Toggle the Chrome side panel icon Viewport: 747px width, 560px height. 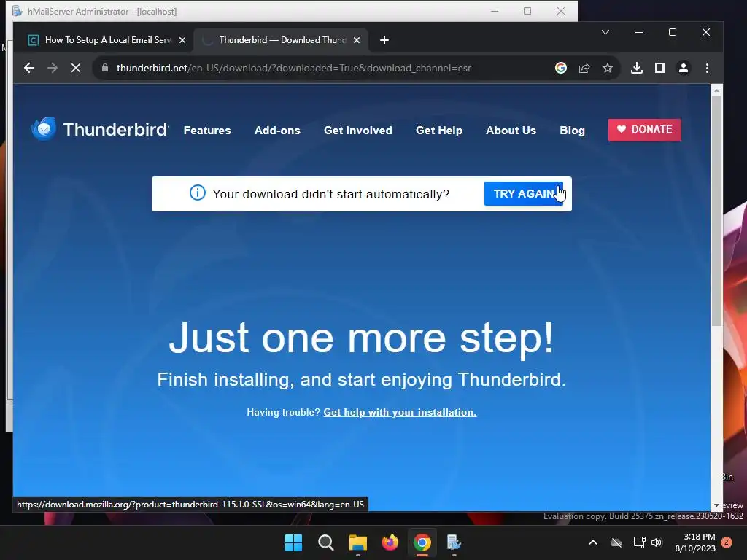tap(659, 68)
